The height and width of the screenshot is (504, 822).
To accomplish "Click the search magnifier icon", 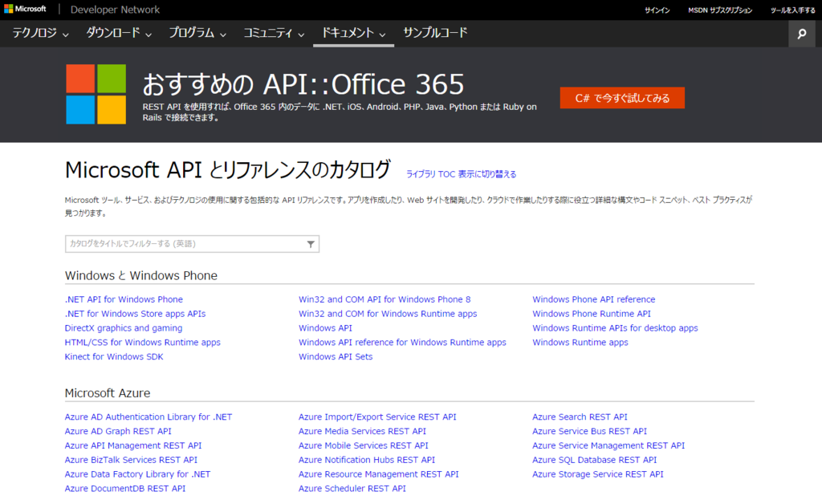I will 802,34.
